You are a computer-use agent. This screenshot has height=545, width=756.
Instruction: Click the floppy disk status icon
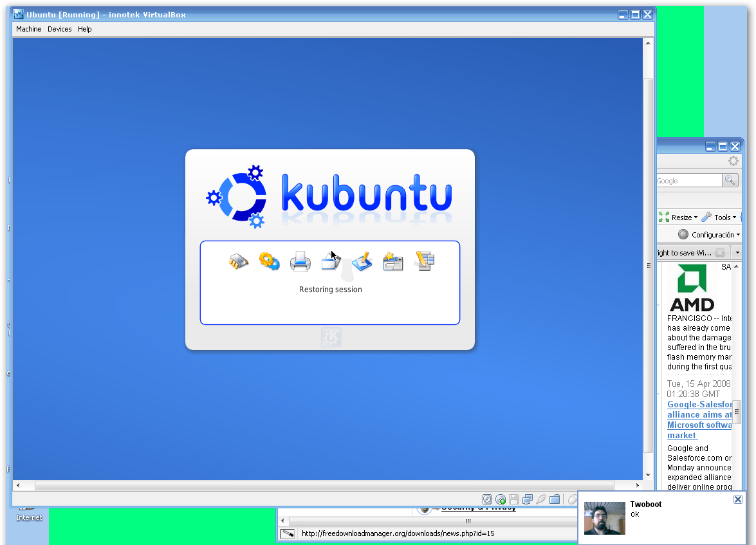pyautogui.click(x=514, y=499)
